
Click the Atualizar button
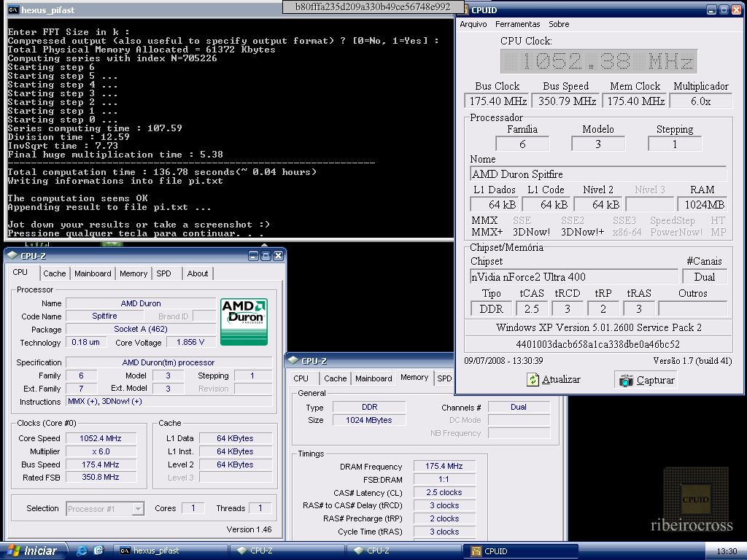tap(554, 379)
